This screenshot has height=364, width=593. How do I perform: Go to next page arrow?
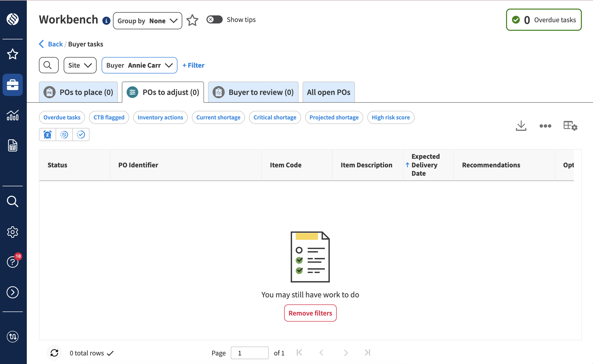coord(346,353)
